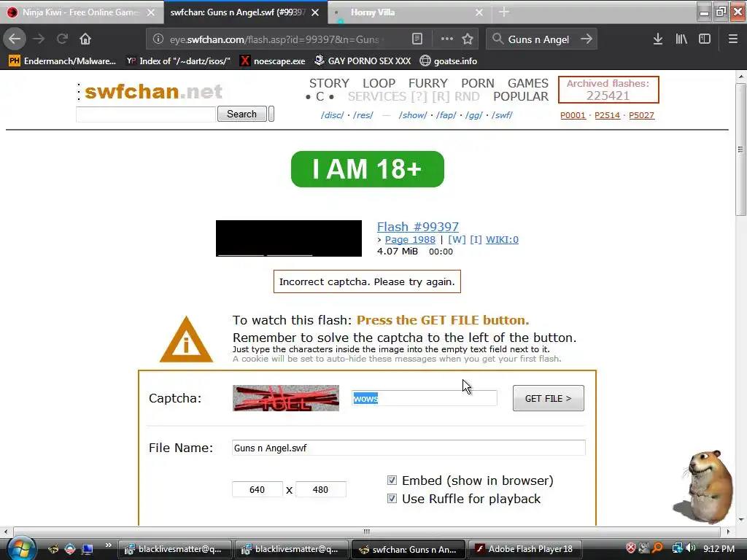Open the /show/ board link
Image resolution: width=747 pixels, height=560 pixels.
tap(413, 115)
